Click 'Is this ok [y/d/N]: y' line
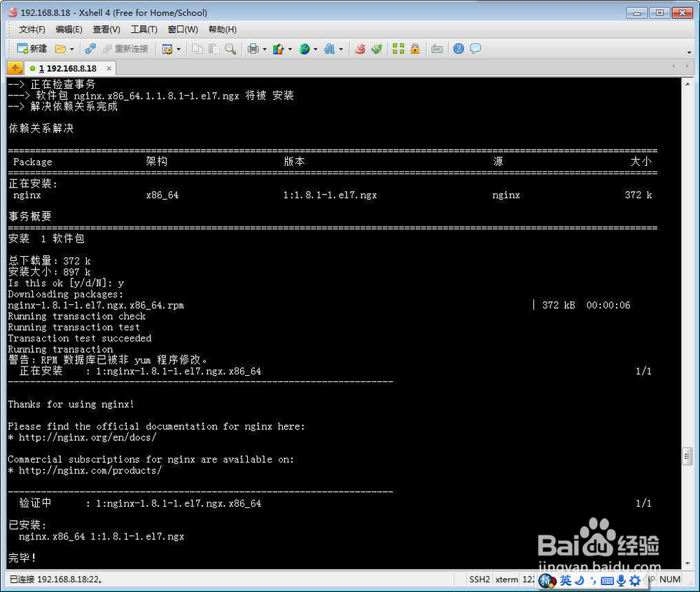The height and width of the screenshot is (592, 700). coord(66,283)
